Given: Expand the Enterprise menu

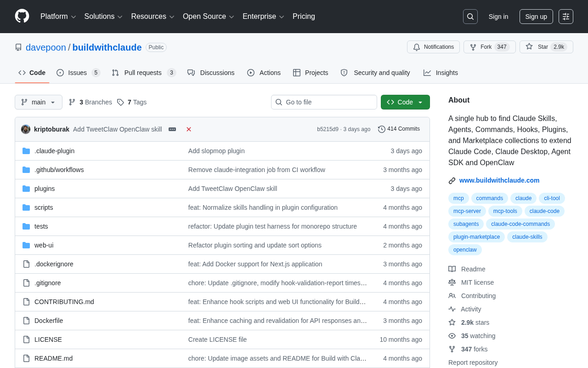Looking at the screenshot, I should (264, 17).
